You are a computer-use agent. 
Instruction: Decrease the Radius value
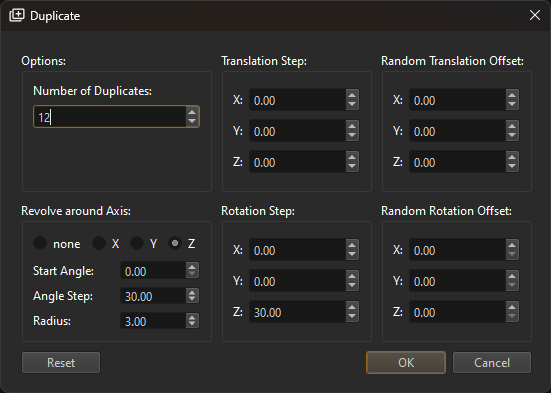click(192, 324)
